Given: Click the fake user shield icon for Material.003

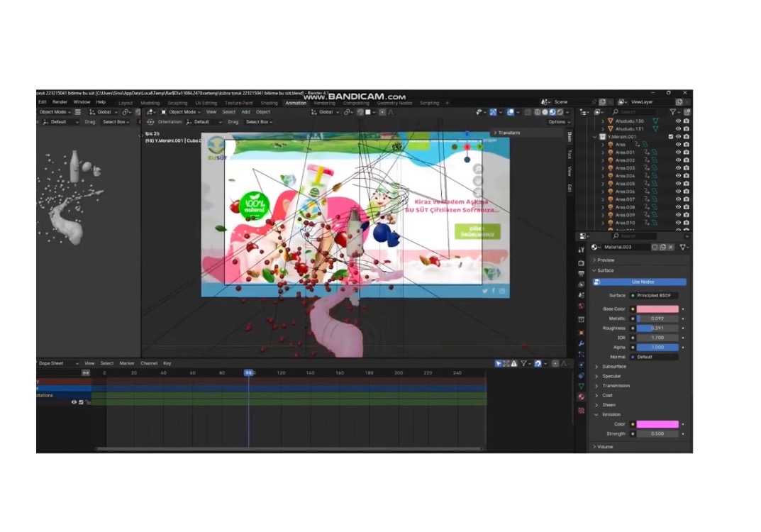Looking at the screenshot, I should point(655,247).
